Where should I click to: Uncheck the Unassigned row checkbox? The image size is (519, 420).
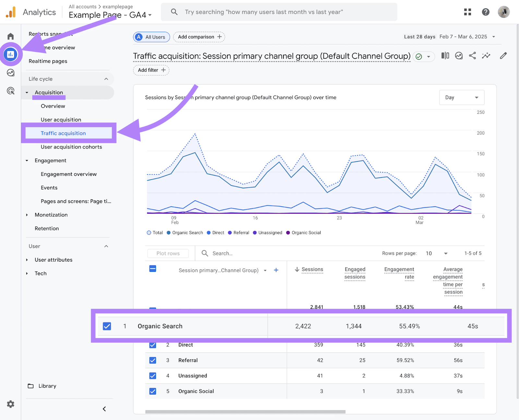153,376
